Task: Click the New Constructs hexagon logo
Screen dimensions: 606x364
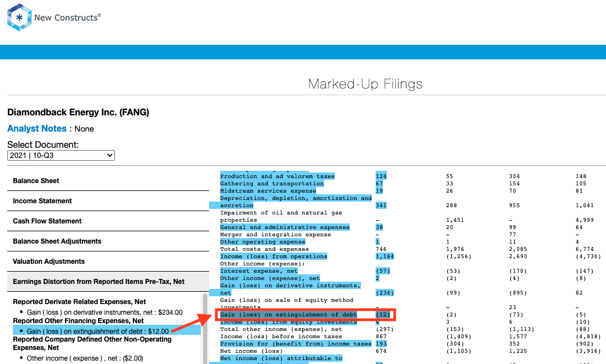Action: pos(19,17)
